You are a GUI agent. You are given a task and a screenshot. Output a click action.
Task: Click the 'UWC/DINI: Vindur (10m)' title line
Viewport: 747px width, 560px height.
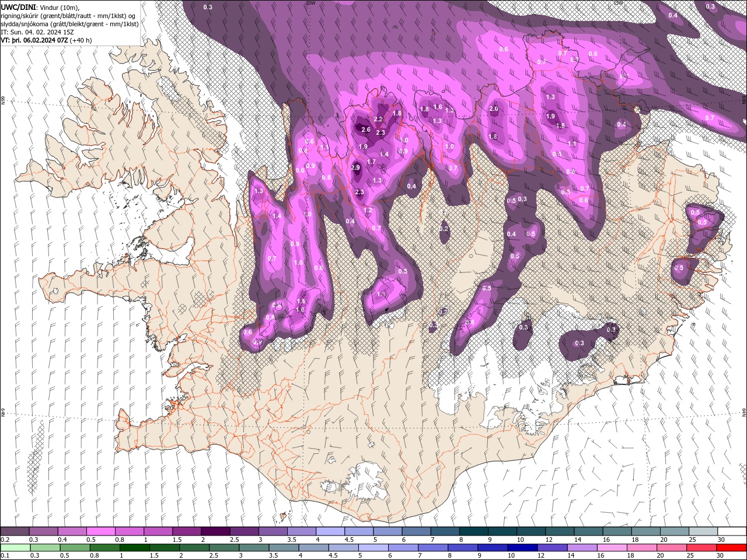[40, 7]
